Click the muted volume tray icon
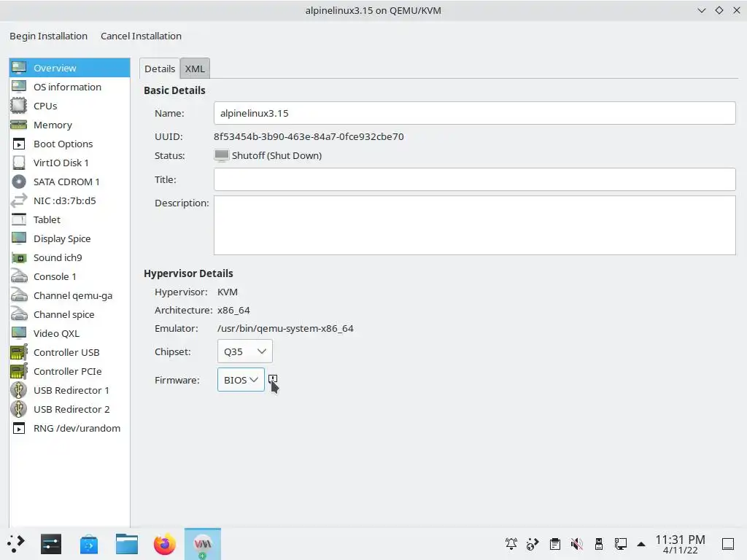Screen dimensions: 747x560 (x=577, y=544)
